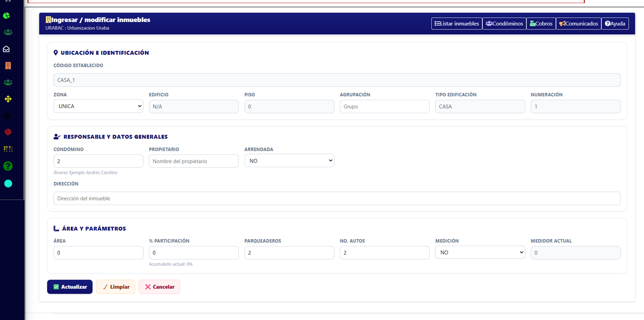
Task: Click the user-check icon beside Responsable y Datos Generales
Action: tap(57, 137)
